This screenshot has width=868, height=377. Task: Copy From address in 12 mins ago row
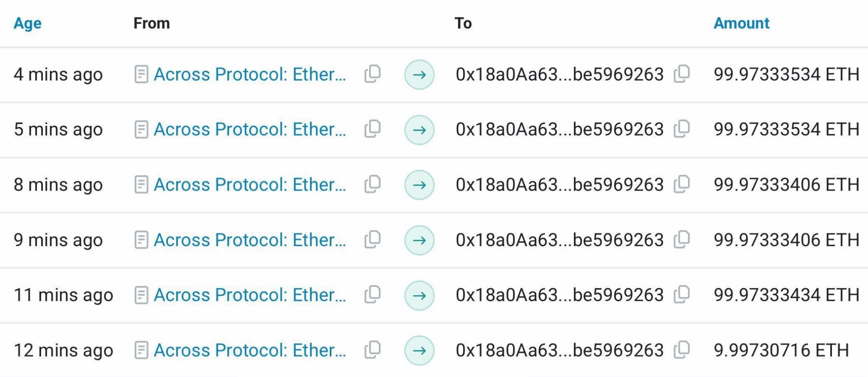pos(372,350)
